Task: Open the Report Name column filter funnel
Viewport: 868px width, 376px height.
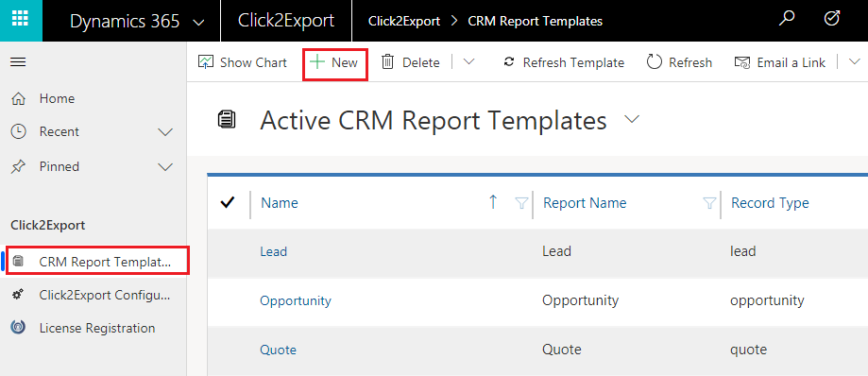Action: pyautogui.click(x=709, y=204)
